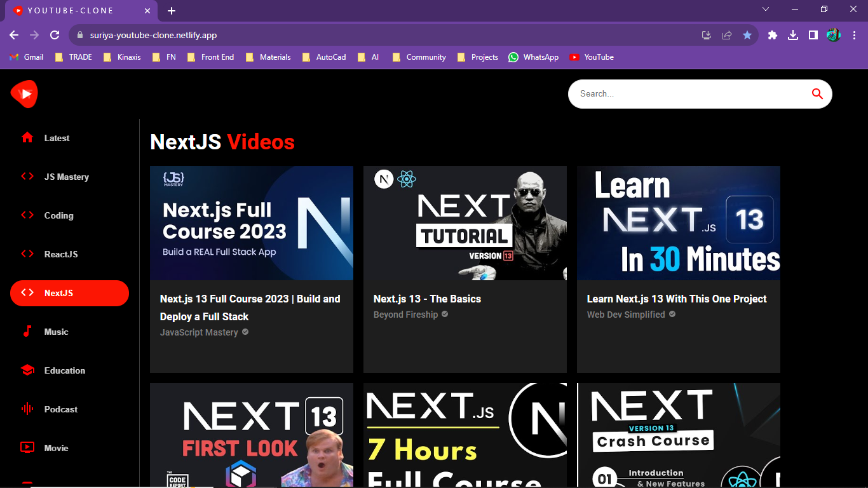868x488 pixels.
Task: Open the Projects bookmarks folder
Action: tap(477, 57)
